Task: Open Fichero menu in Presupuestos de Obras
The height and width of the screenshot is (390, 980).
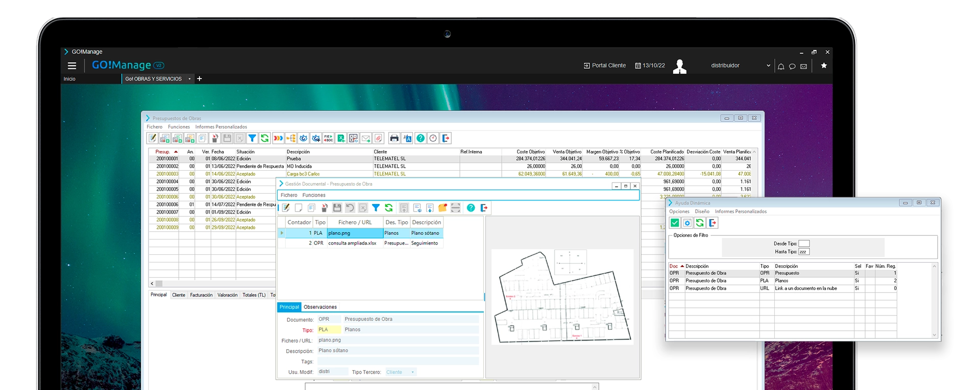Action: [154, 127]
